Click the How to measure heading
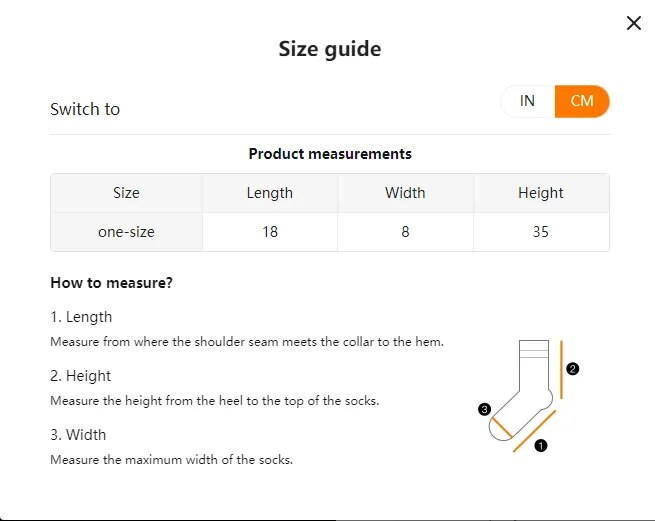 coord(111,283)
